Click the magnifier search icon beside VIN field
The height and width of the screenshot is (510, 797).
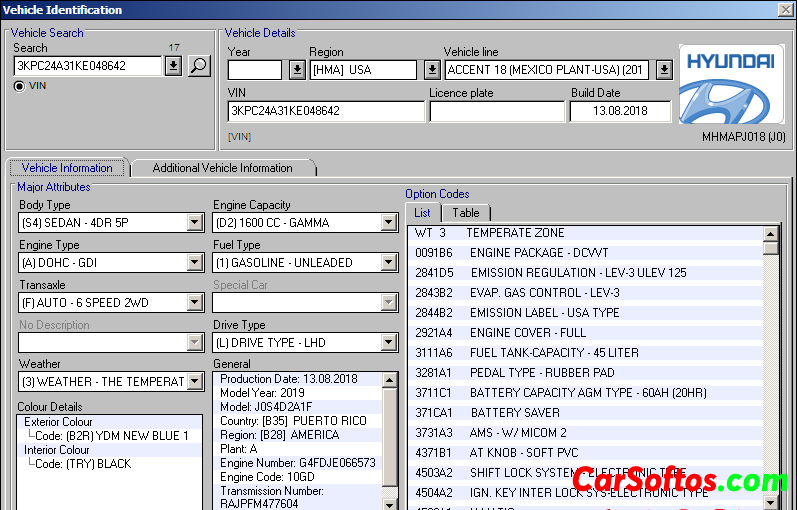[x=199, y=66]
